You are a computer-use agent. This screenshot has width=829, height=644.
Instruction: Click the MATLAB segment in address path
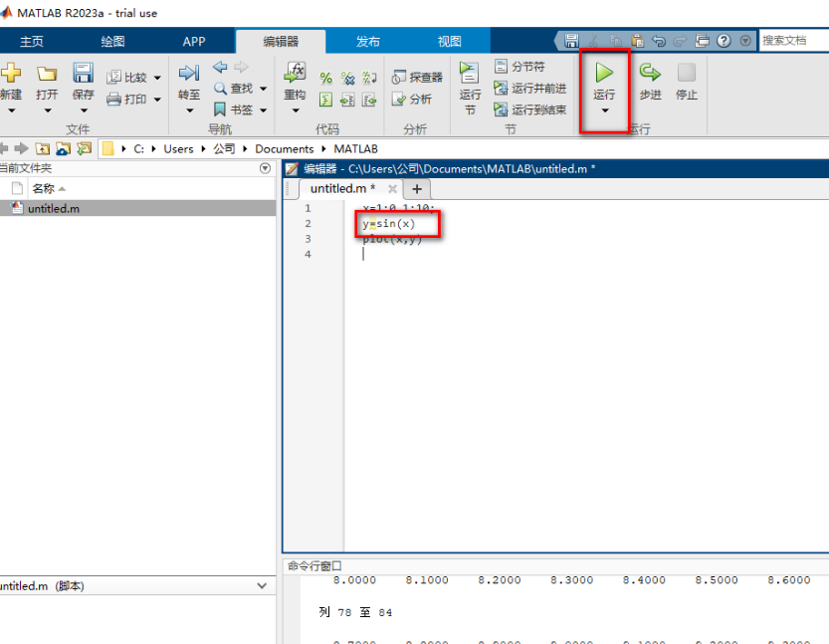[x=355, y=149]
